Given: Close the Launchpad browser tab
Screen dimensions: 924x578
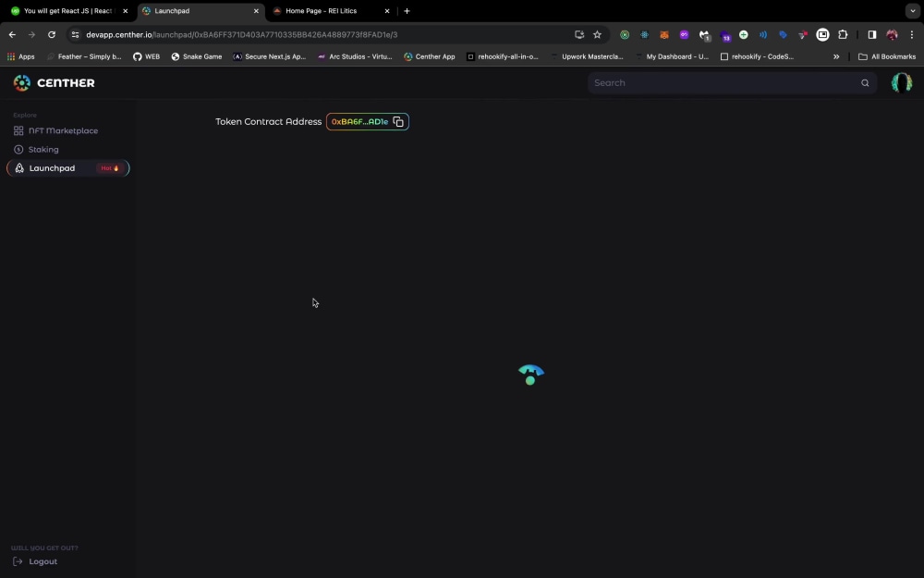Looking at the screenshot, I should point(256,10).
